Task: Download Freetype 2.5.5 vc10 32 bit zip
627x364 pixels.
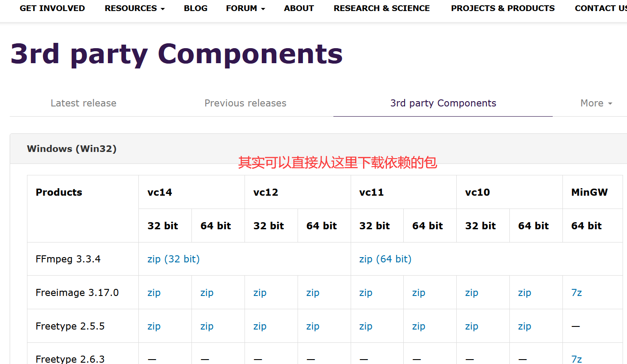Action: [x=472, y=326]
